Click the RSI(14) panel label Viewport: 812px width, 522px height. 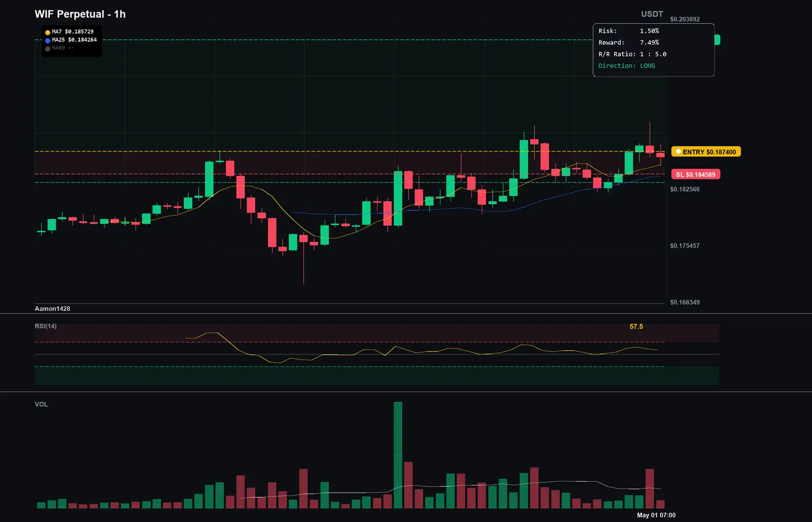click(x=46, y=326)
